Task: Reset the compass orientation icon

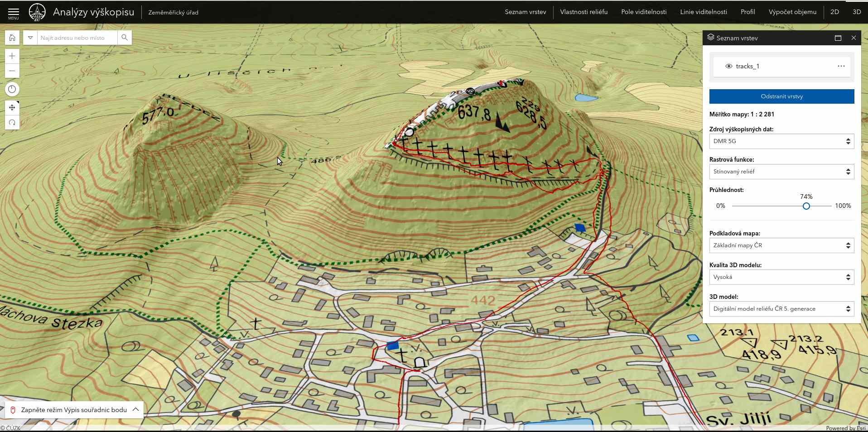Action: click(x=12, y=89)
